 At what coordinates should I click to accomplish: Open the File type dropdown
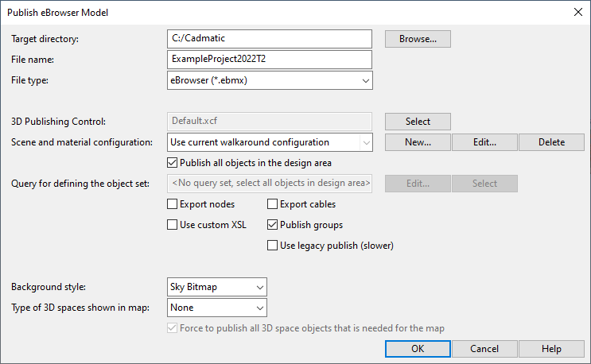pyautogui.click(x=270, y=80)
